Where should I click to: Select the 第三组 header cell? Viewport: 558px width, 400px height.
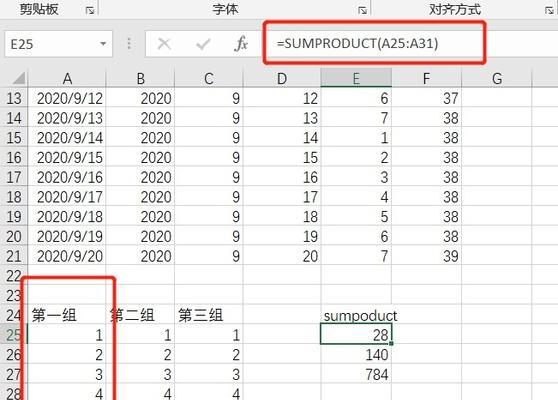tap(209, 315)
